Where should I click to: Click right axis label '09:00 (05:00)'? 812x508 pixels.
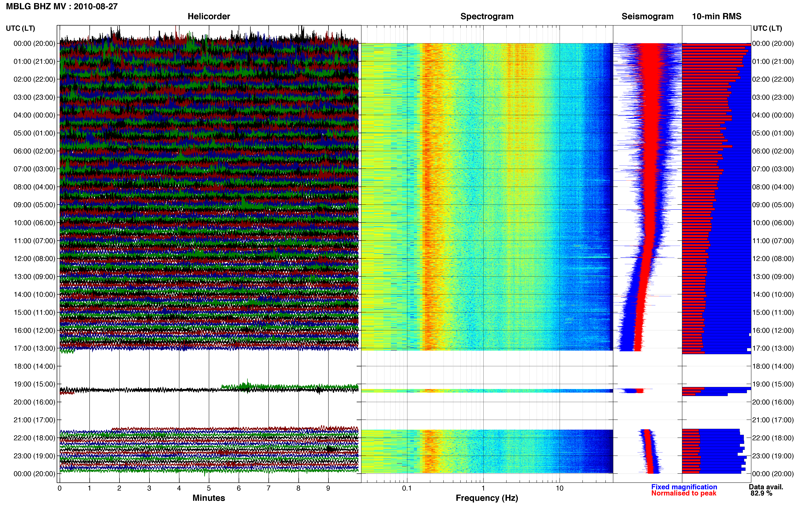[x=773, y=205]
